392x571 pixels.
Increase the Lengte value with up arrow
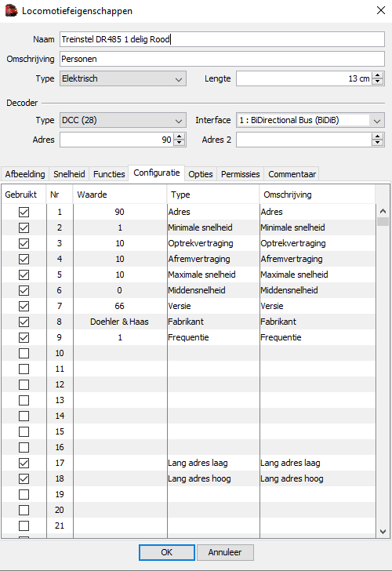378,75
